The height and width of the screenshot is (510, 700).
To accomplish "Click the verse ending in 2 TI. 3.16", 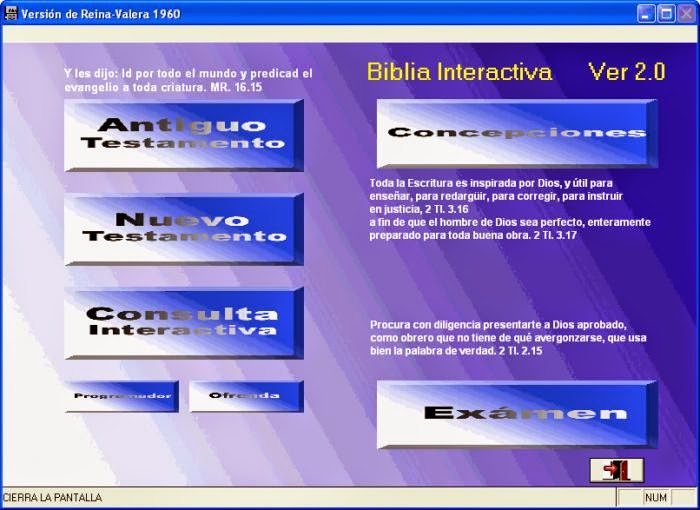I will coord(496,196).
